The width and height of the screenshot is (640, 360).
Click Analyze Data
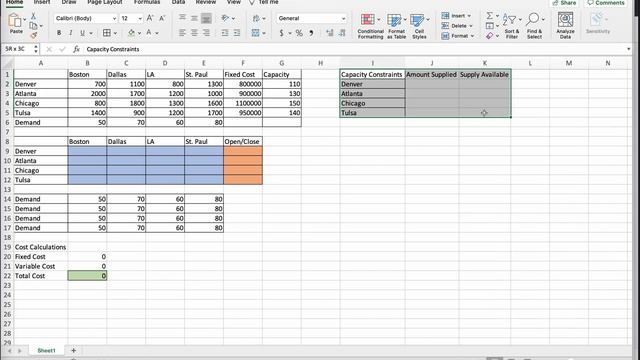coord(565,25)
